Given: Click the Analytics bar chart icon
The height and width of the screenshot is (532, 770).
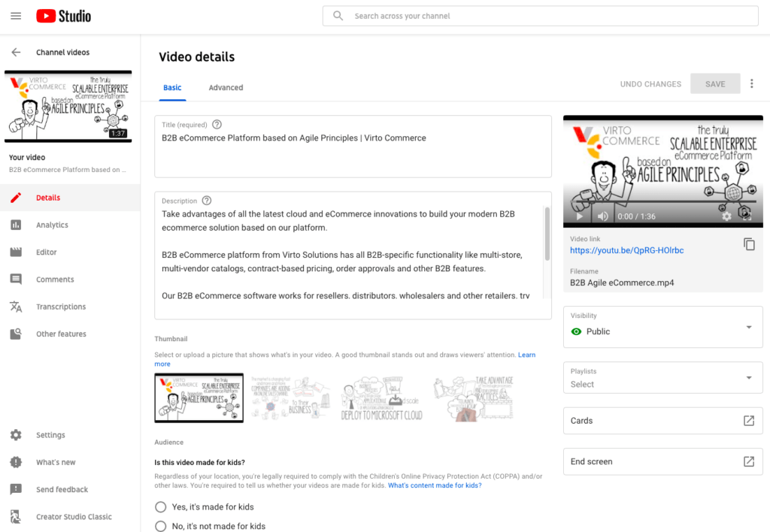Looking at the screenshot, I should 16,225.
